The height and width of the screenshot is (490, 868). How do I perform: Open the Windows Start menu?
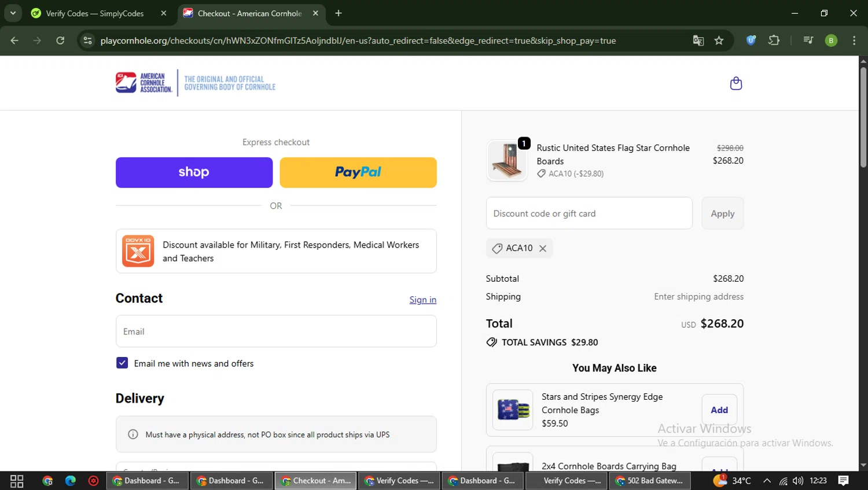(17, 481)
